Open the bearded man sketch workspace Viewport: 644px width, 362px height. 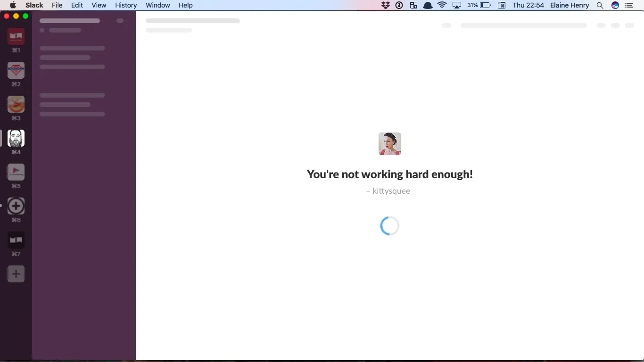[x=16, y=138]
